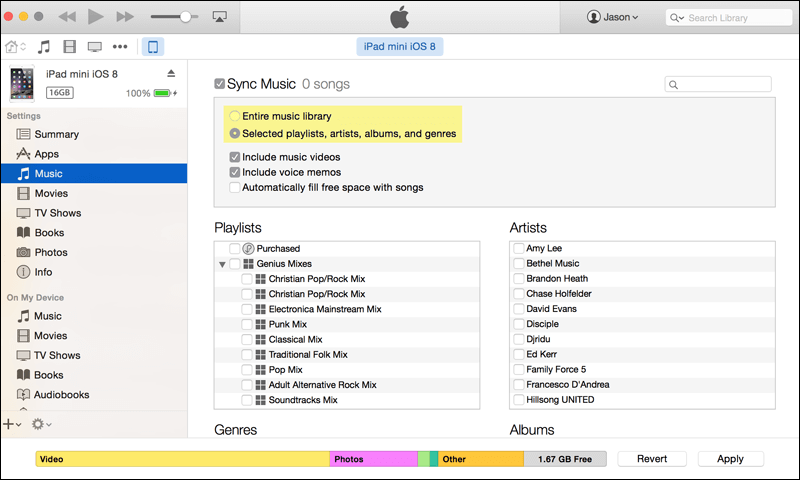This screenshot has width=800, height=480.
Task: Check the Electronica Mainstream Mix checkbox
Action: [247, 309]
